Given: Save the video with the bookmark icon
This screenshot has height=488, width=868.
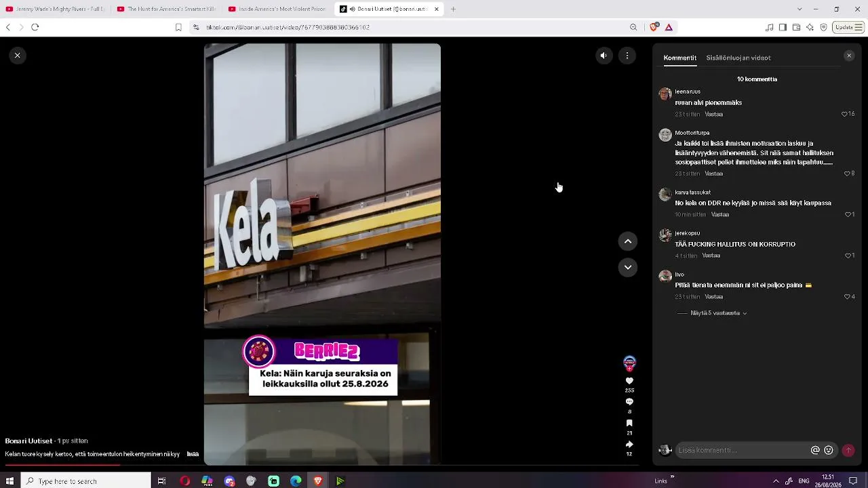Looking at the screenshot, I should point(629,423).
